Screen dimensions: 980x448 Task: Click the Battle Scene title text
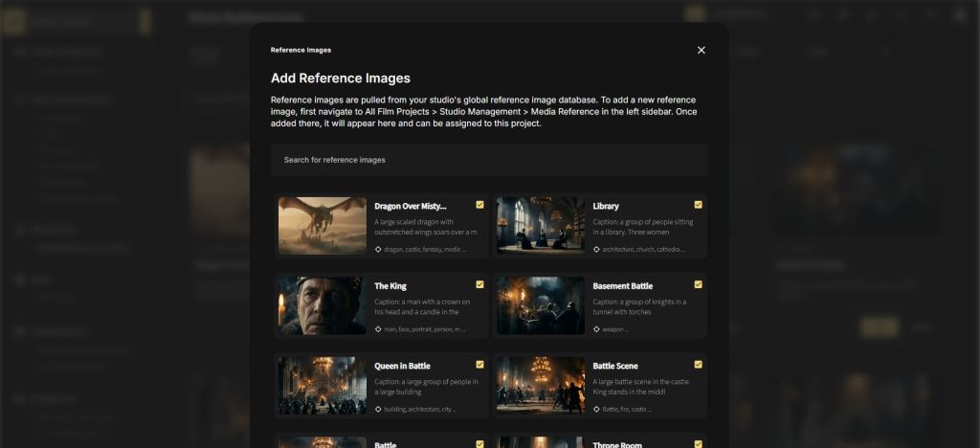coord(615,366)
